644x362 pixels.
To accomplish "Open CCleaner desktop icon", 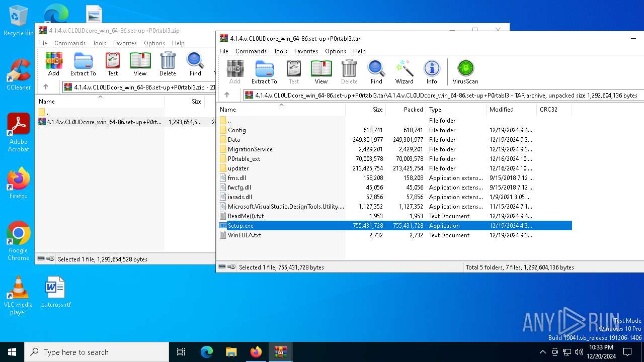I will click(x=19, y=75).
